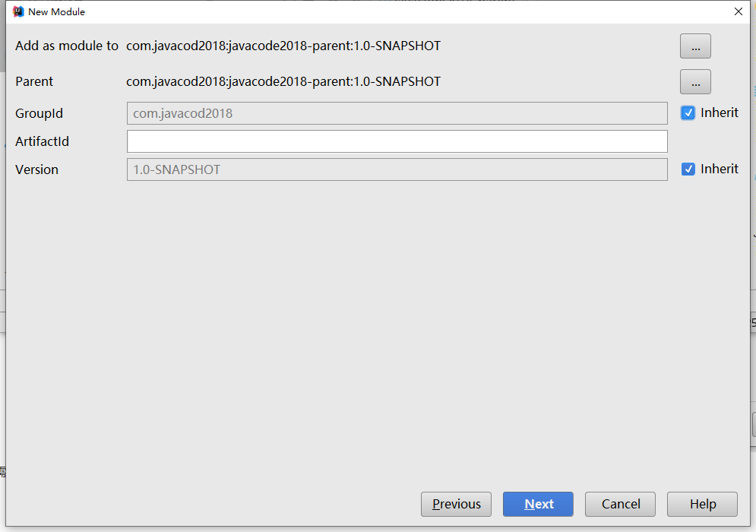Click the Parent value javacode2018-parent text
Viewport: 756px width, 532px height.
point(283,82)
